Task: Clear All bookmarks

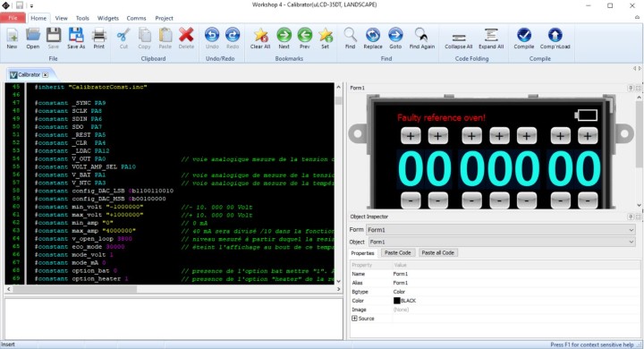Action: point(260,38)
